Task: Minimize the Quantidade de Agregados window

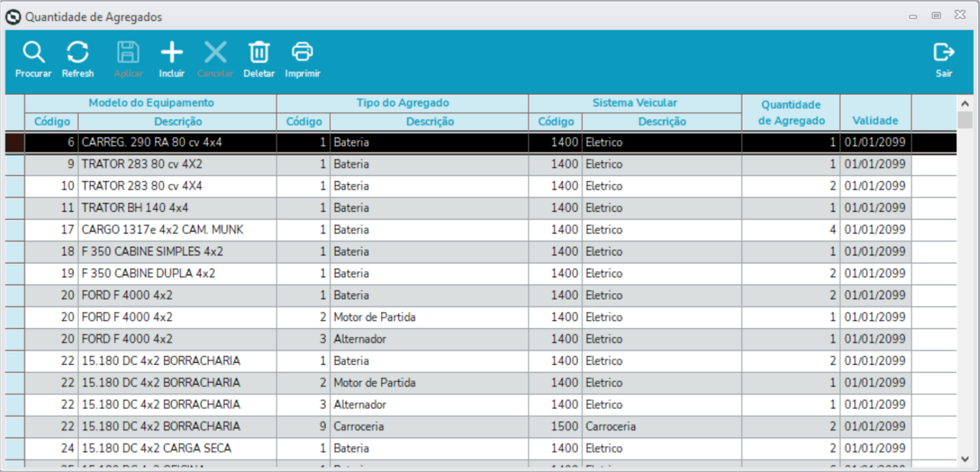Action: (913, 17)
